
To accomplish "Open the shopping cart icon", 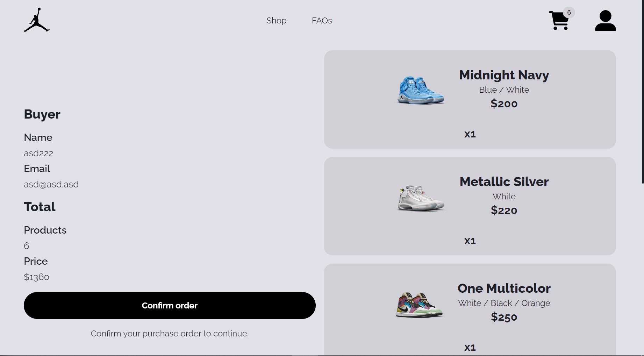I will (559, 21).
